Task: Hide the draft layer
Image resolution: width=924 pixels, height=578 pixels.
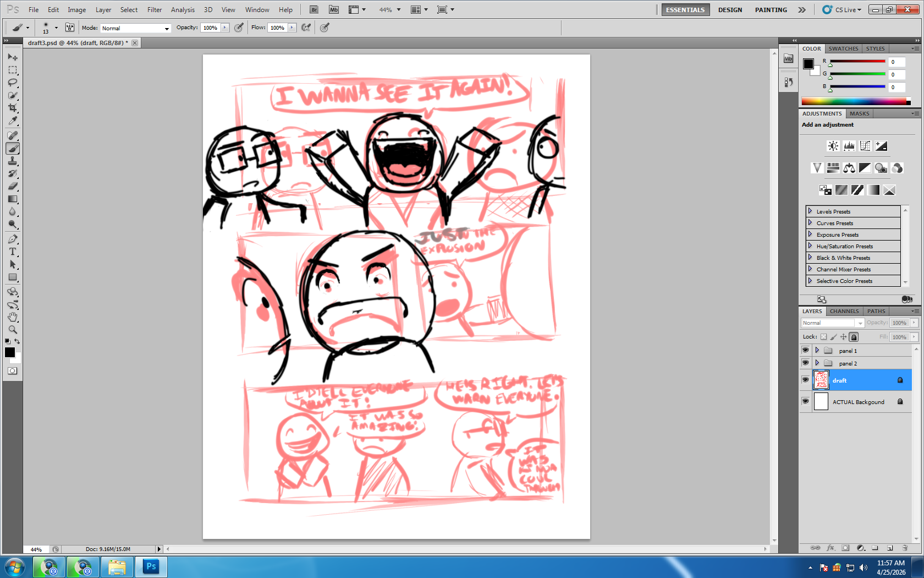Action: pyautogui.click(x=805, y=380)
